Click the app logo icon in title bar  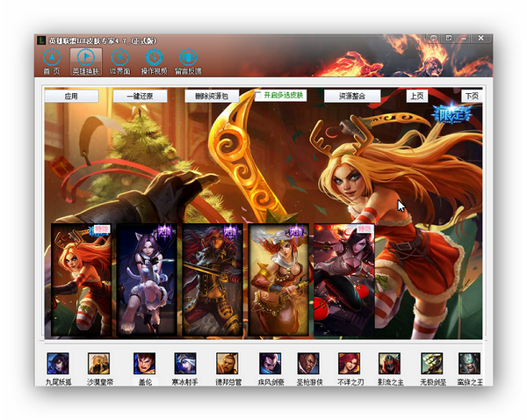coord(41,40)
